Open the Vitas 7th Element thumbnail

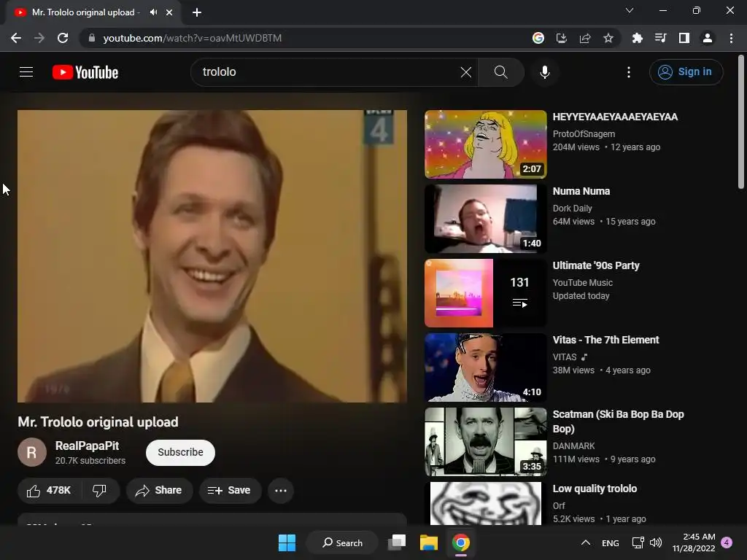(485, 367)
